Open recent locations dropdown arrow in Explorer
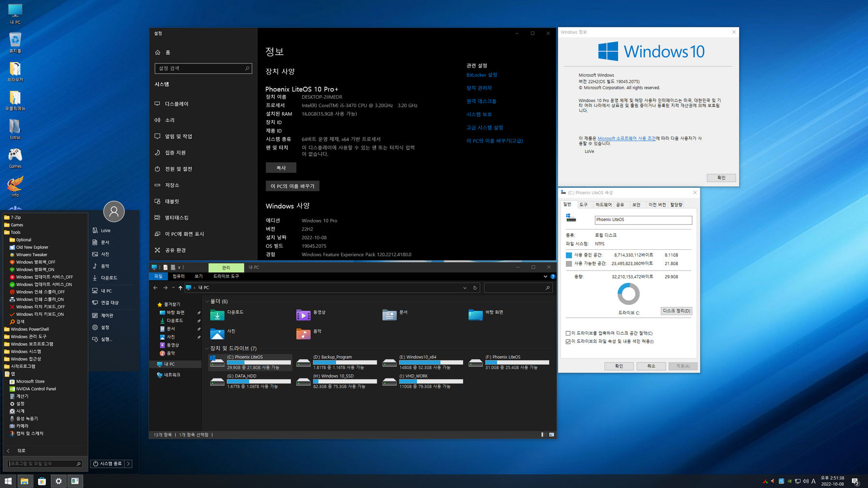This screenshot has height=488, width=868. pos(173,288)
